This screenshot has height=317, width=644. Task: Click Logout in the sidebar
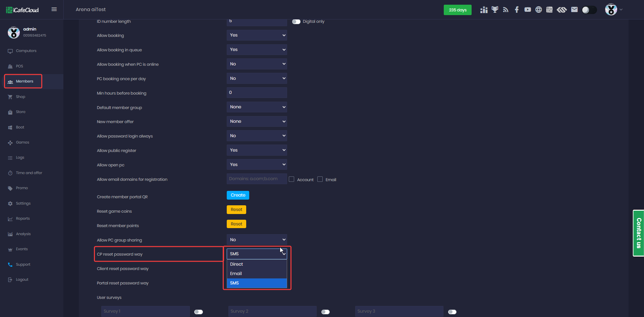click(22, 280)
